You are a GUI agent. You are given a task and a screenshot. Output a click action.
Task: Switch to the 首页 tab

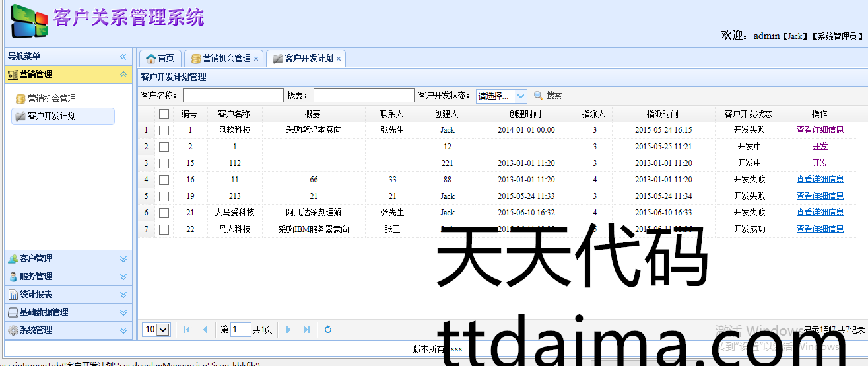click(x=160, y=58)
